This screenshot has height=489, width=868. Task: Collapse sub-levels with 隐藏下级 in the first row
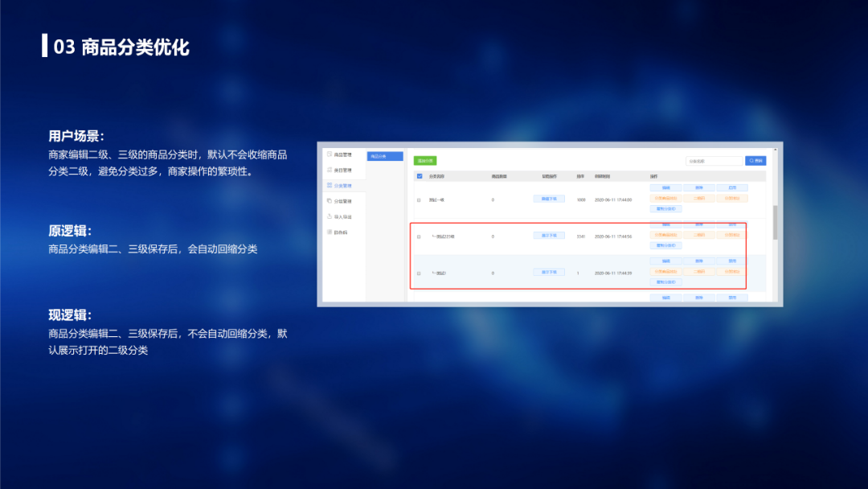coord(549,199)
